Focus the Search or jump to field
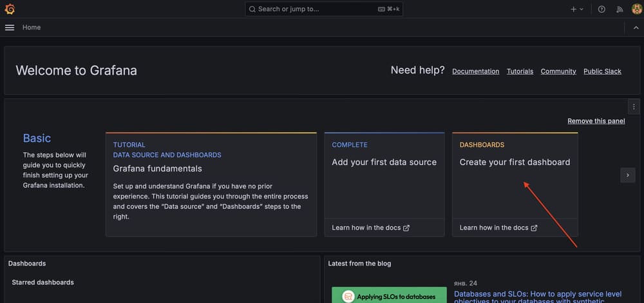This screenshot has height=303, width=644. [x=324, y=9]
